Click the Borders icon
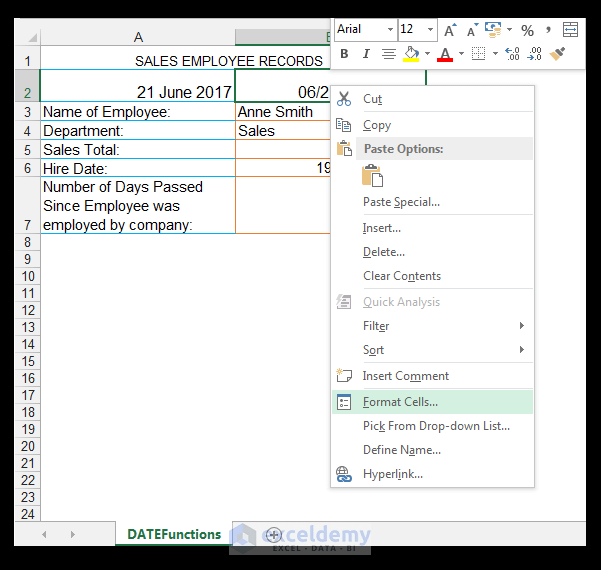The height and width of the screenshot is (570, 601). tap(478, 54)
